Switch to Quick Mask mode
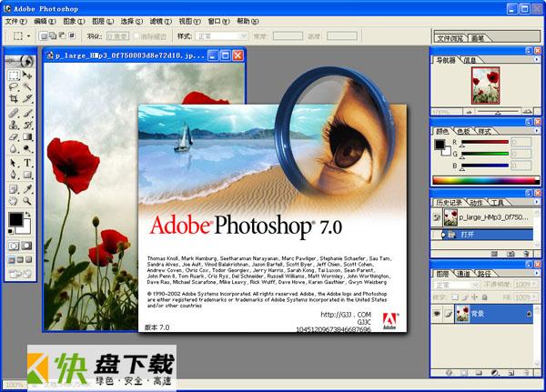Screen dimensions: 546x392 tap(26, 246)
